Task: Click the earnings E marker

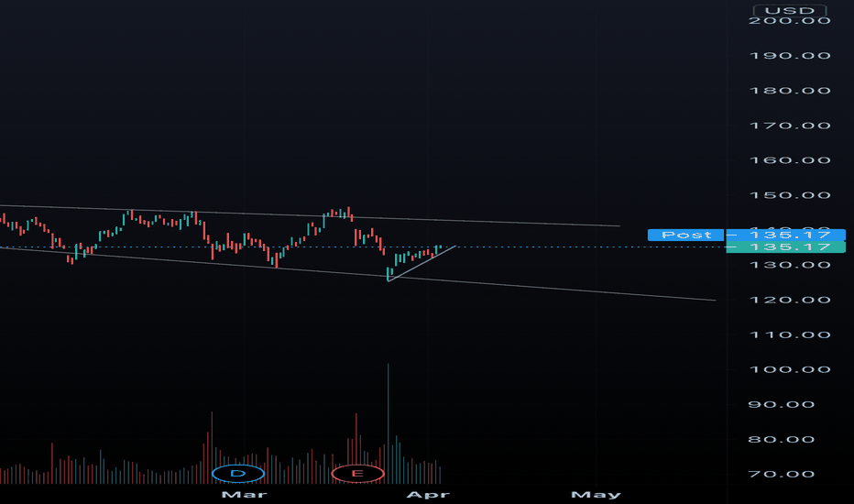Action: tap(357, 474)
